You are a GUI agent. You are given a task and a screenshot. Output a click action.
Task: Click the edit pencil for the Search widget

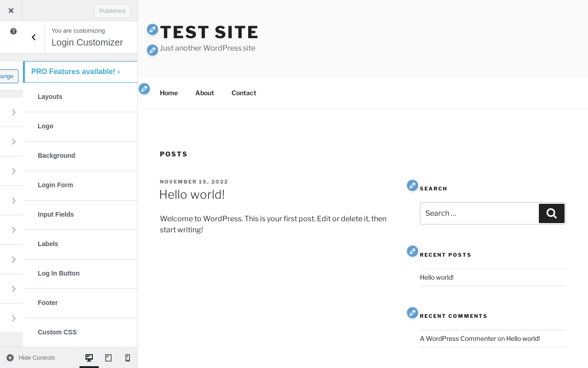413,185
